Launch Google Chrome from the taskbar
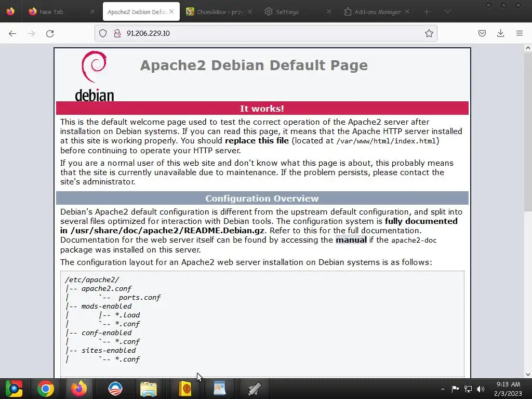532x399 pixels. coord(46,389)
